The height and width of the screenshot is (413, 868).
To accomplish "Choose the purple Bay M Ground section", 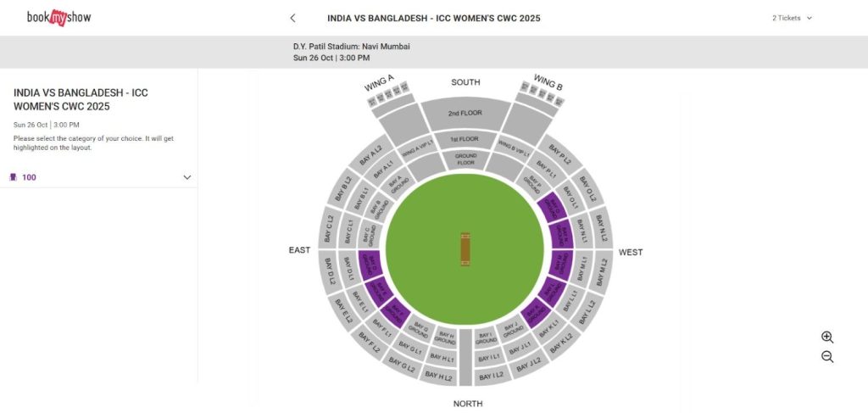I will pyautogui.click(x=561, y=263).
